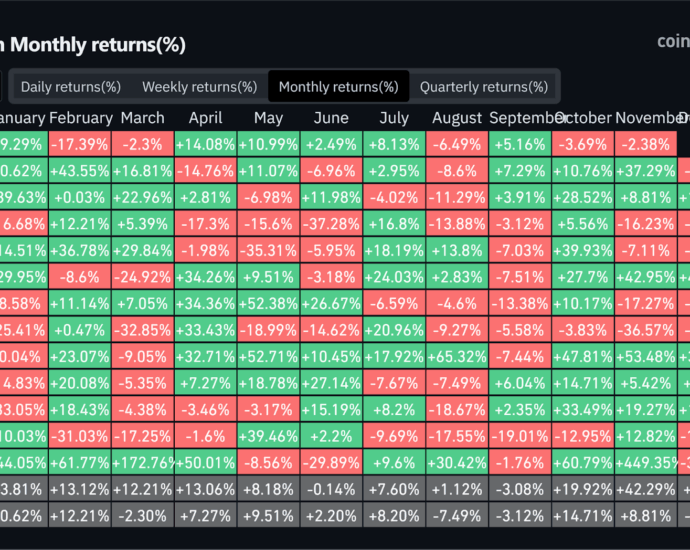Click the +172.76% cell under March
This screenshot has width=690, height=550.
143,460
